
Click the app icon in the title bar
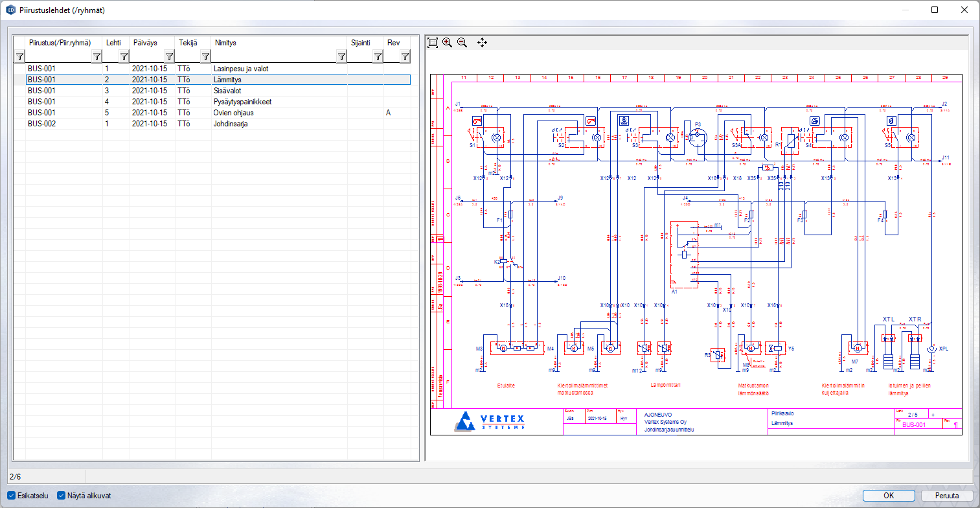pos(10,10)
